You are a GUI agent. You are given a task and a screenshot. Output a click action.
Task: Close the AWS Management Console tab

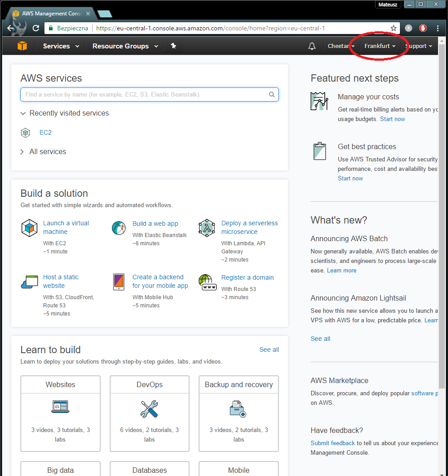coord(88,14)
